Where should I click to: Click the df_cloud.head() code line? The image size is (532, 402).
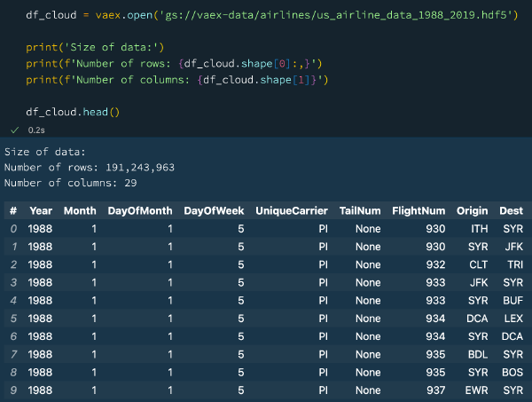(73, 113)
